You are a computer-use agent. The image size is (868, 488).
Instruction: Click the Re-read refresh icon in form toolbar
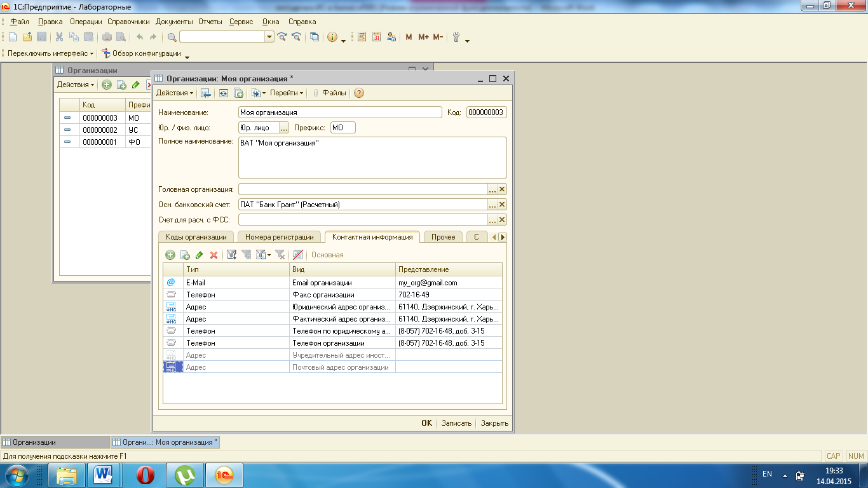pyautogui.click(x=224, y=93)
